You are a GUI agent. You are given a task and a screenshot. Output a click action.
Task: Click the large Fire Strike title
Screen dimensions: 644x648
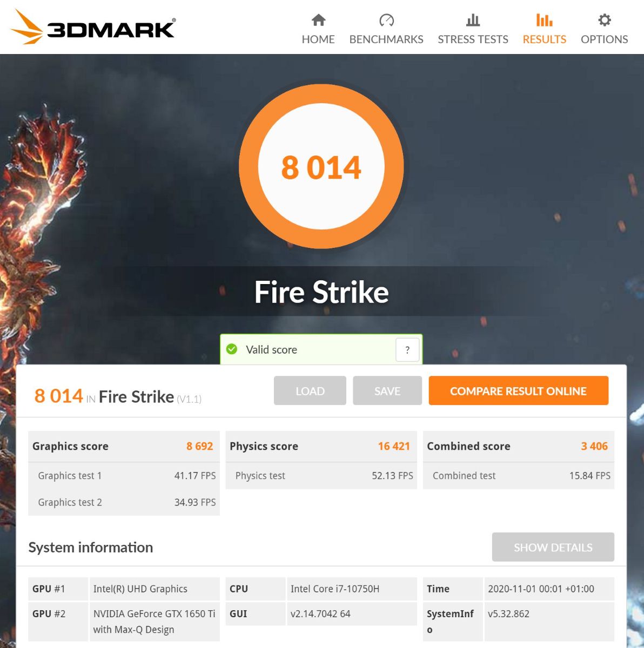point(321,292)
